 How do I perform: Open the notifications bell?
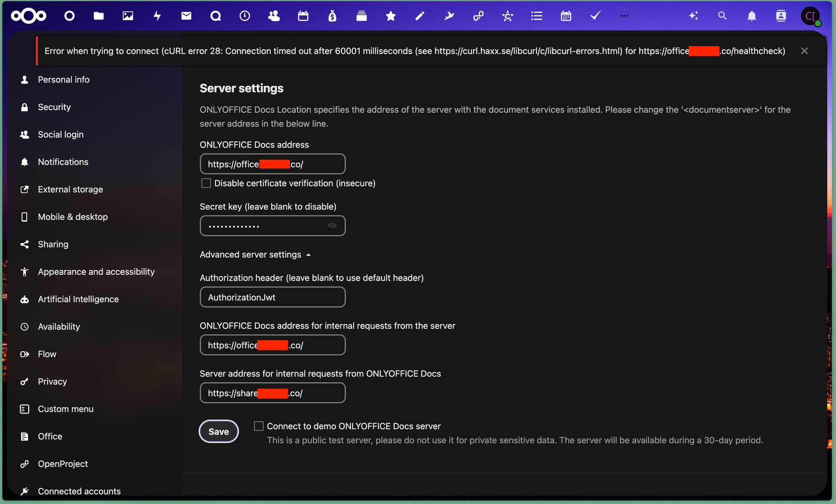coord(752,16)
